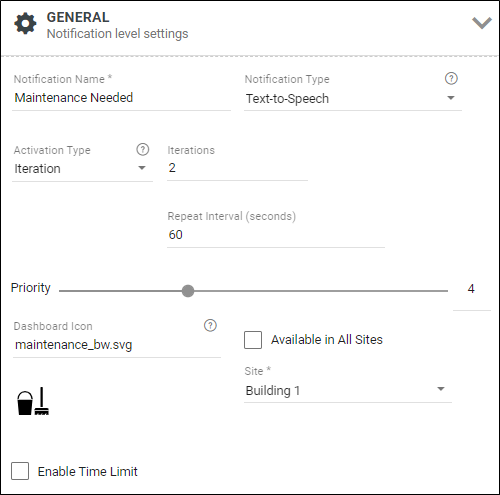This screenshot has height=495, width=500.
Task: Click the Priority label
Action: [x=31, y=288]
